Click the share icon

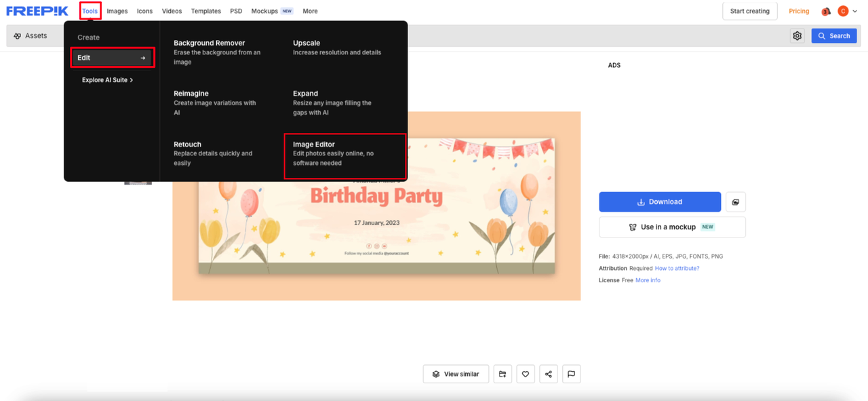point(549,374)
